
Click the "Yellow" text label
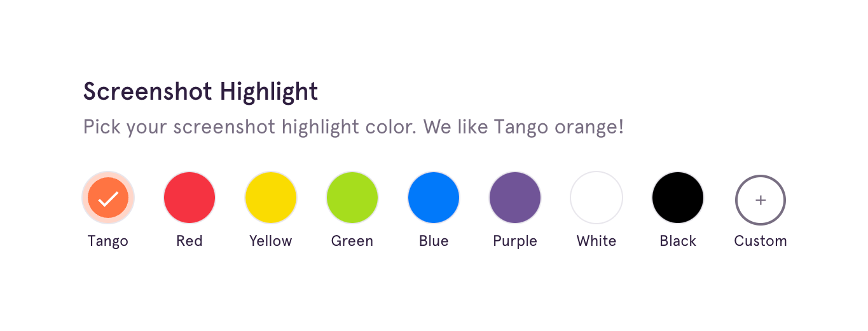coord(271,241)
